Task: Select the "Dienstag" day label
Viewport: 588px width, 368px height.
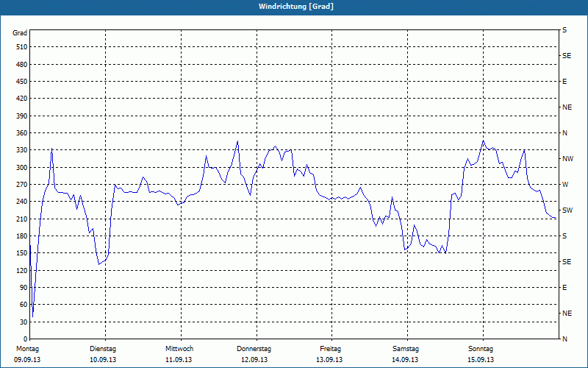Action: (x=103, y=349)
